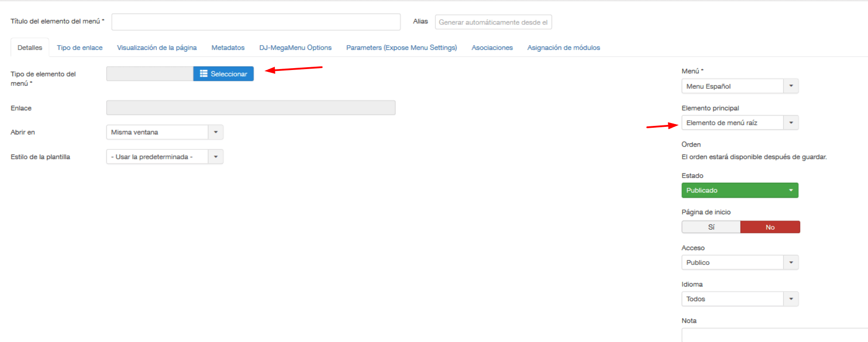This screenshot has width=868, height=342.
Task: Click the Idioma dropdown arrow
Action: [791, 299]
